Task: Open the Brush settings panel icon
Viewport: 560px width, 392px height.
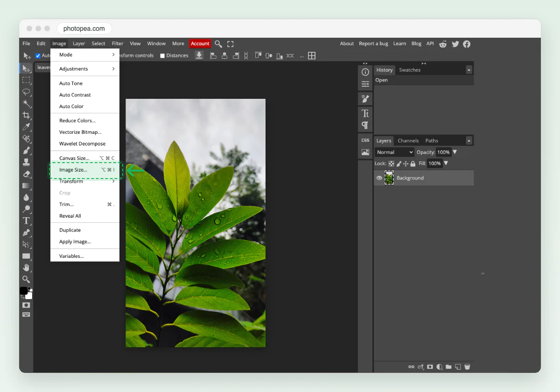Action: [365, 99]
